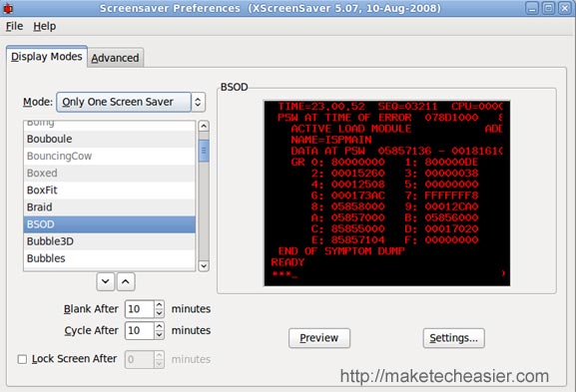Minimize the Screensaver Preferences window
This screenshot has height=392, width=576.
(532, 8)
